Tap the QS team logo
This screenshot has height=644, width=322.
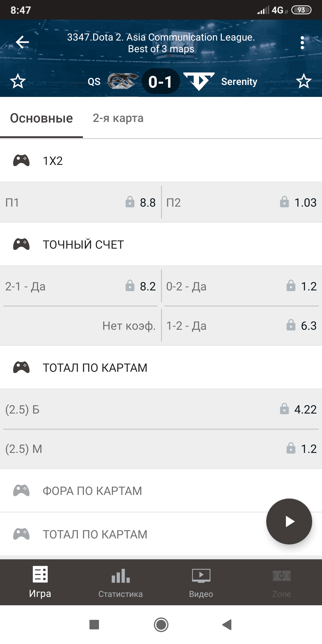pyautogui.click(x=123, y=81)
